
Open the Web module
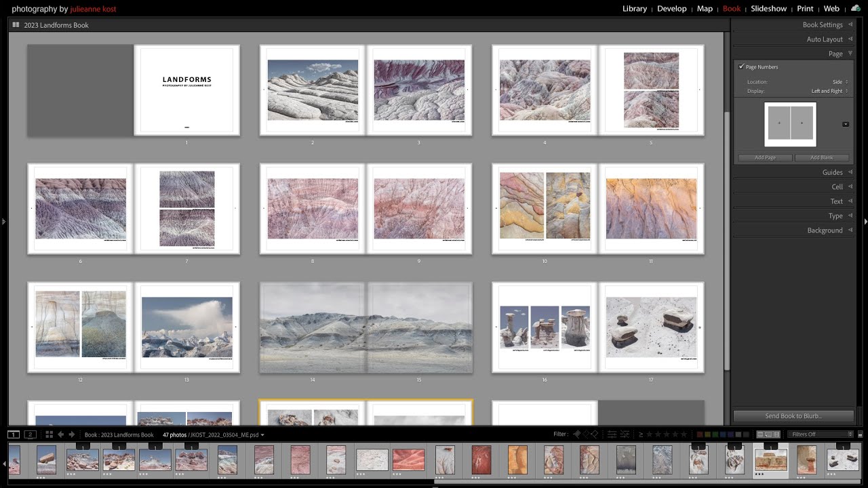(x=831, y=9)
